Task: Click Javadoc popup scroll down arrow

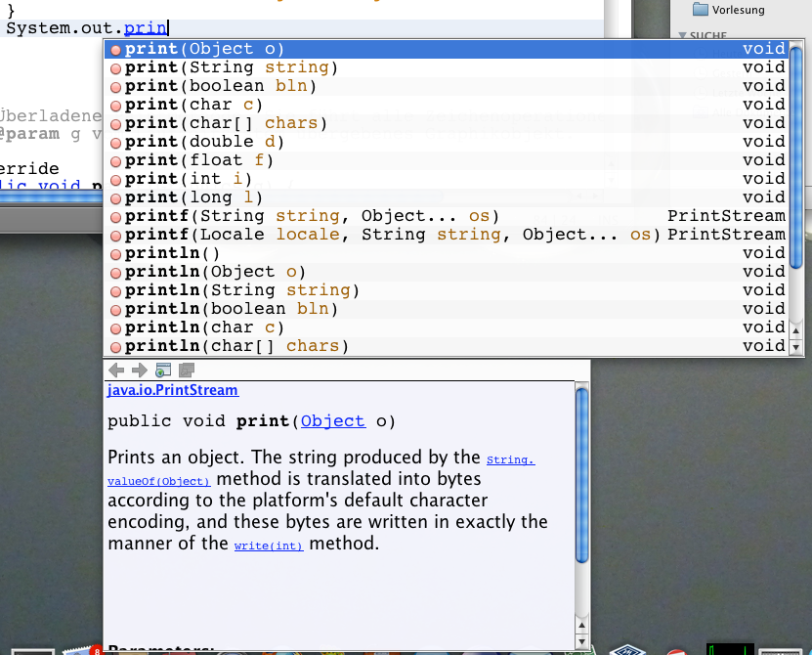Action: click(x=582, y=641)
